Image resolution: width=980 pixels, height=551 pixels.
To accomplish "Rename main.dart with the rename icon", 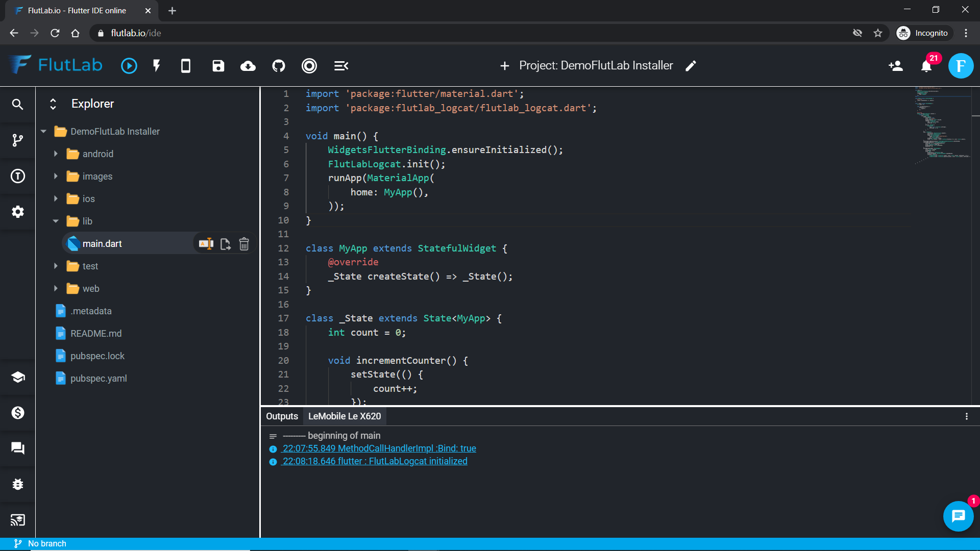I will pos(206,244).
